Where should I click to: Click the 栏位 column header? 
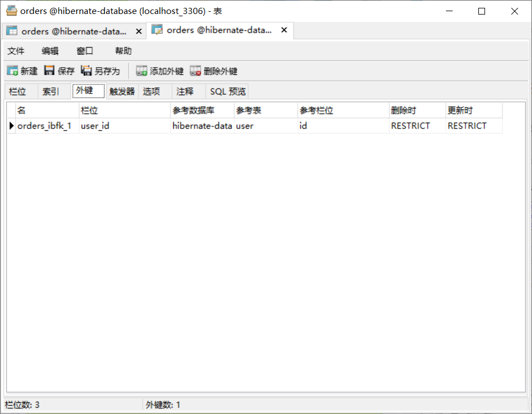click(125, 110)
